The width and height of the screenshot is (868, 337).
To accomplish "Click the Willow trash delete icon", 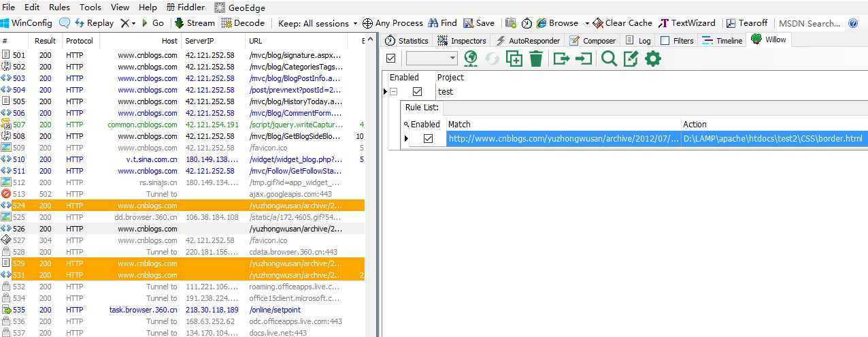I will pos(536,59).
